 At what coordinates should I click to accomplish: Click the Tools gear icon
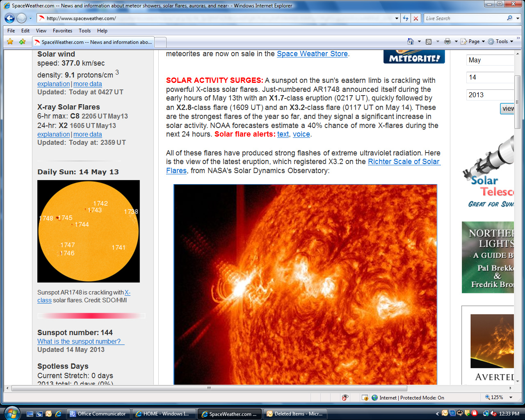[491, 41]
